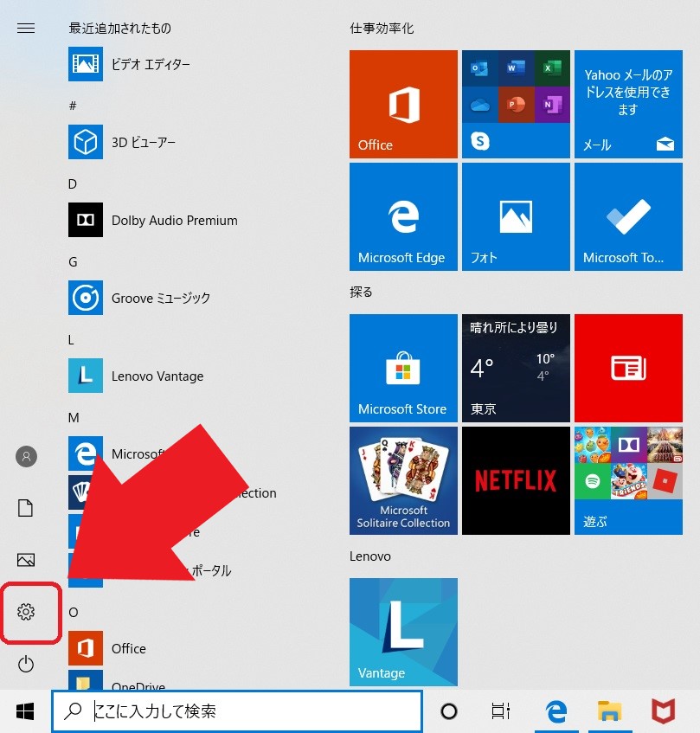The height and width of the screenshot is (733, 700).
Task: Open the Microsoft To Do tile
Action: [x=628, y=217]
